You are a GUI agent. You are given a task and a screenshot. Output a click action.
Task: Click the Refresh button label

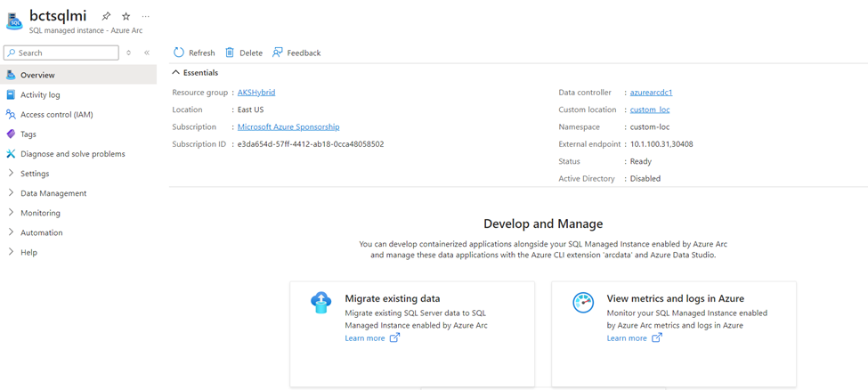[201, 53]
